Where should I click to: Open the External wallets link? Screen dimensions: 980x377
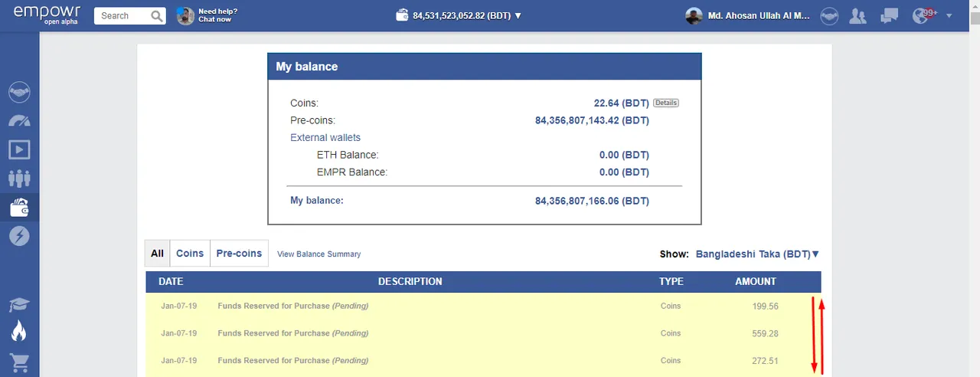[x=325, y=138]
